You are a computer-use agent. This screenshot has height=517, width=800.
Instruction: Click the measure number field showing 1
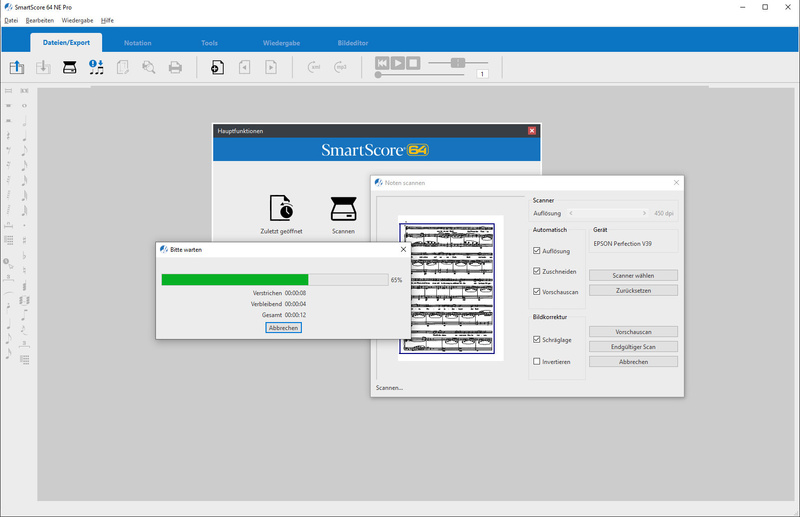[482, 75]
